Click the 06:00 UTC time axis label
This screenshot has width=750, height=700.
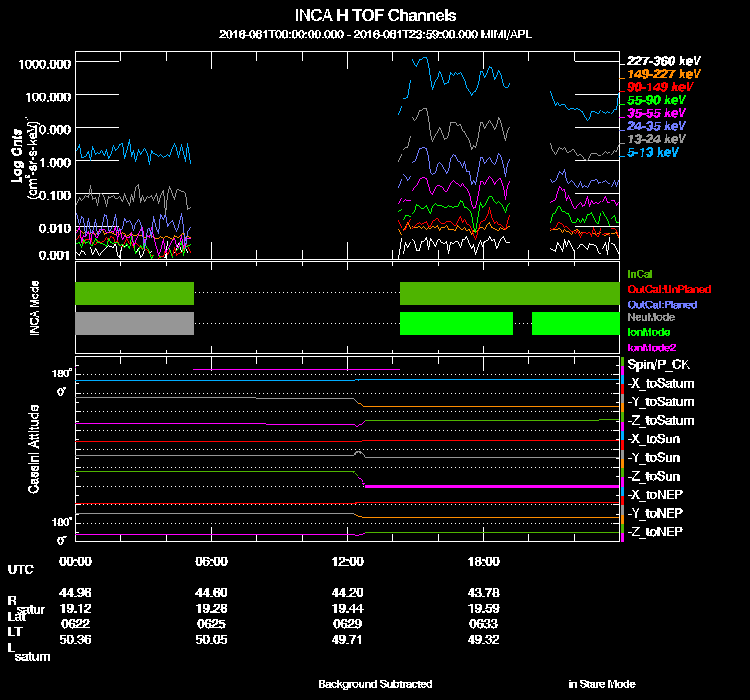[x=211, y=561]
